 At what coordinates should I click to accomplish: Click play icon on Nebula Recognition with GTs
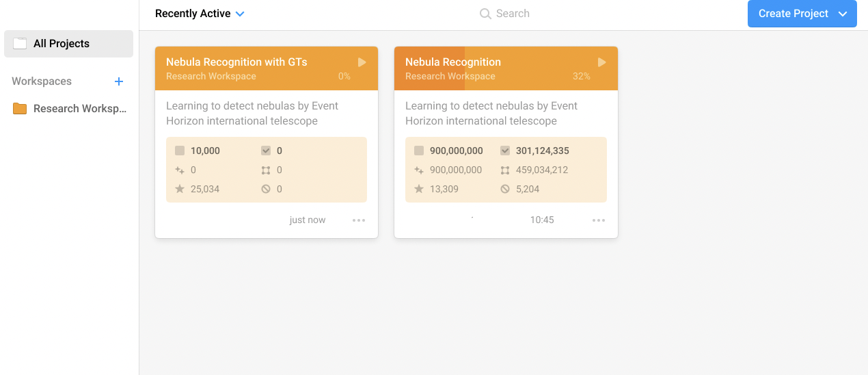point(362,62)
